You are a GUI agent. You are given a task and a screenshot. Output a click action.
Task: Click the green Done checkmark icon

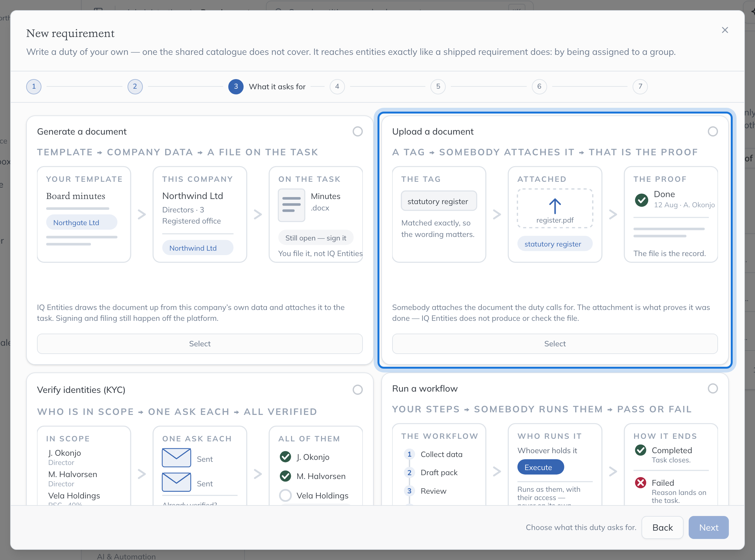coord(641,200)
